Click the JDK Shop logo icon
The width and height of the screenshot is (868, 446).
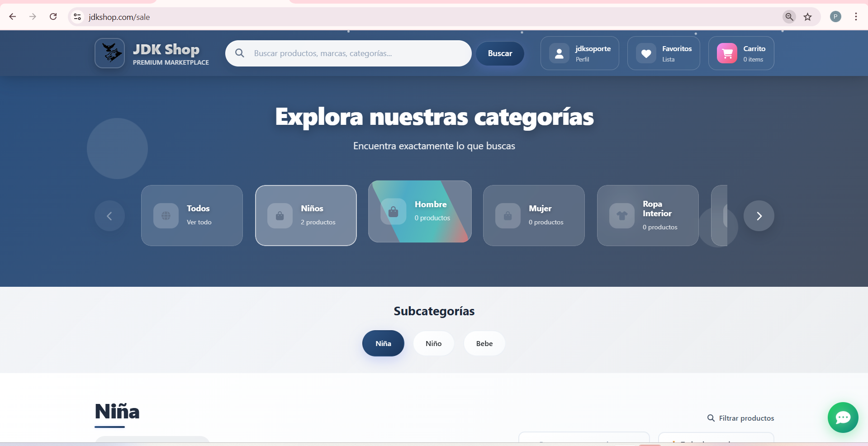coord(110,53)
